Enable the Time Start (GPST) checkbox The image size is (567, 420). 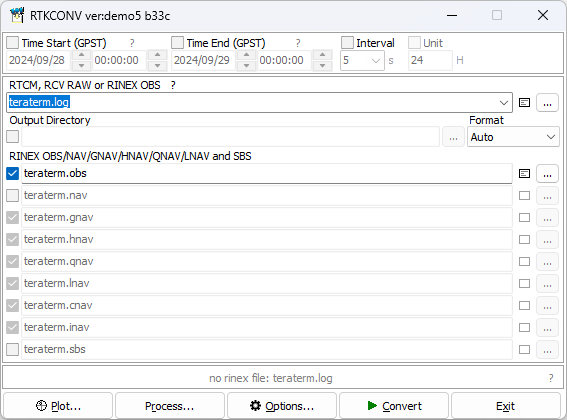pos(13,43)
